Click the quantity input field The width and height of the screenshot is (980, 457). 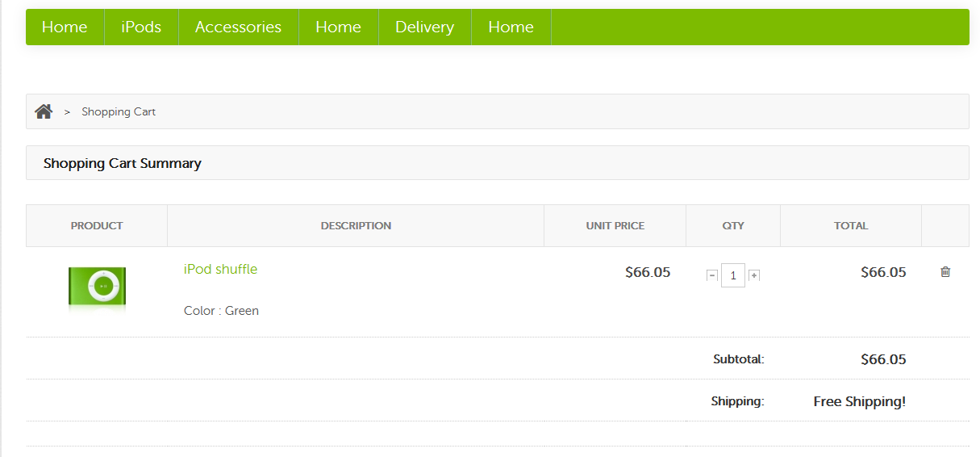(733, 275)
